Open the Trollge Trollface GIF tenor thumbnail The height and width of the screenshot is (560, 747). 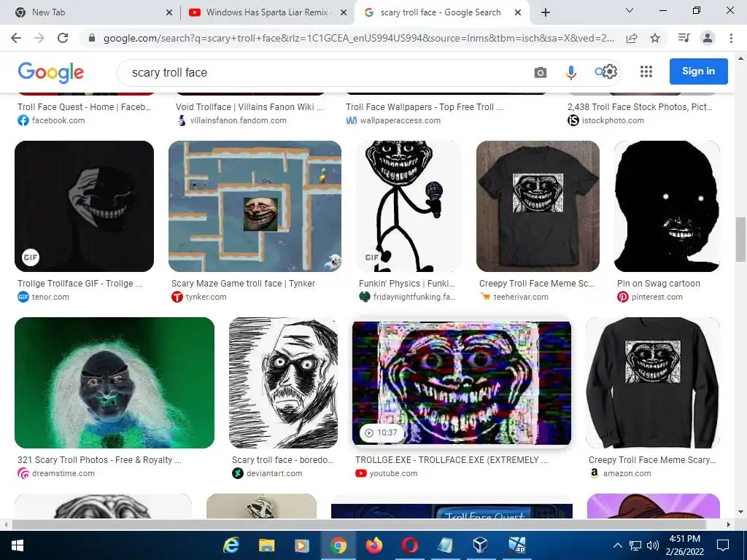[x=85, y=206]
